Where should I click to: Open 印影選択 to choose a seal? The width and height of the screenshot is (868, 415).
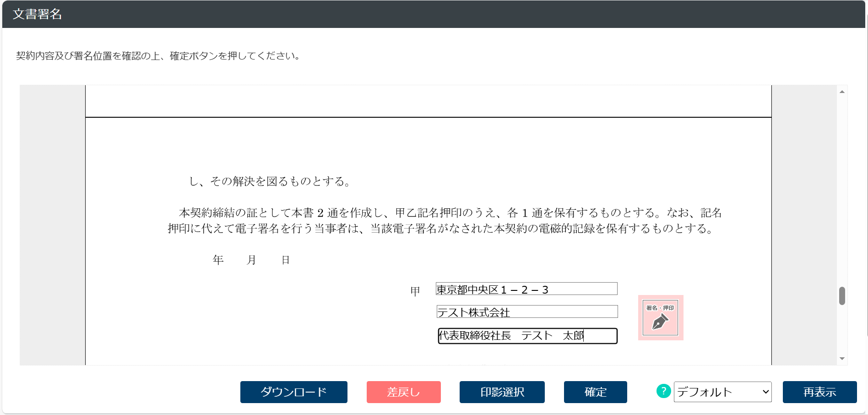click(x=502, y=392)
